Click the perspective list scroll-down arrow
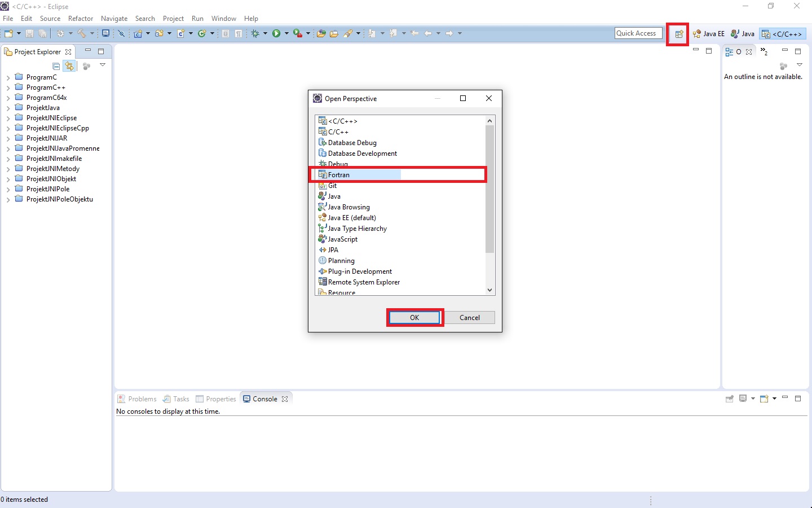 pyautogui.click(x=489, y=290)
